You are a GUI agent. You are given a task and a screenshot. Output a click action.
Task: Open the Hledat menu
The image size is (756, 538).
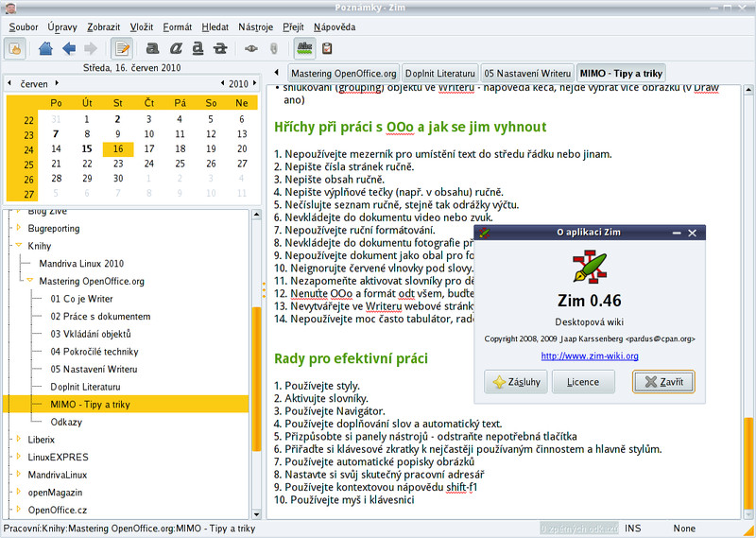pos(215,27)
